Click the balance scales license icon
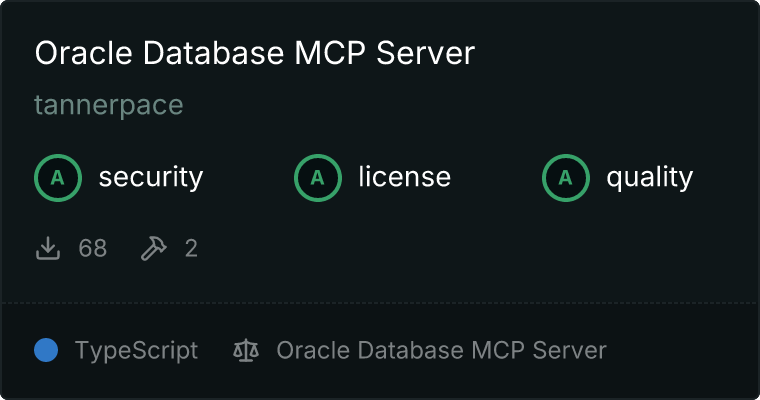This screenshot has height=400, width=760. [245, 351]
